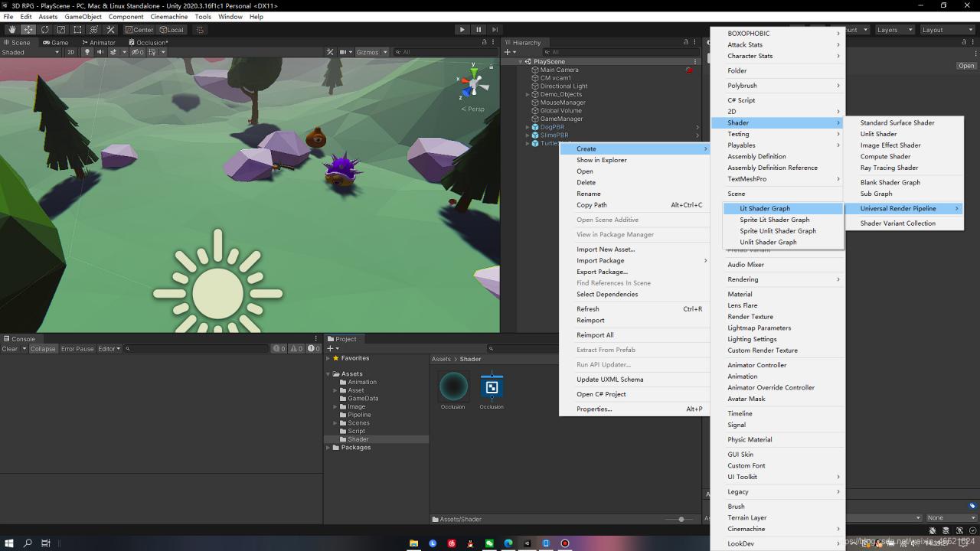The width and height of the screenshot is (980, 551).
Task: Choose Lit Shader Graph
Action: 783,208
